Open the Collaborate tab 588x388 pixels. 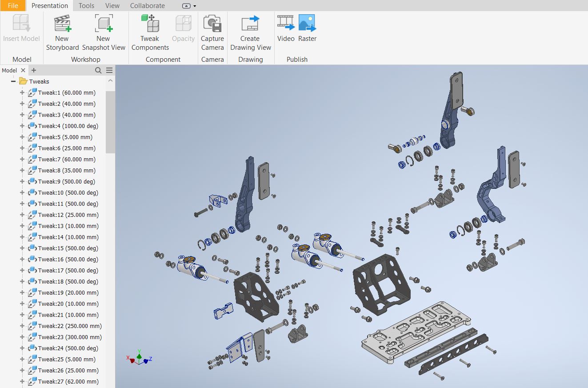click(x=148, y=5)
